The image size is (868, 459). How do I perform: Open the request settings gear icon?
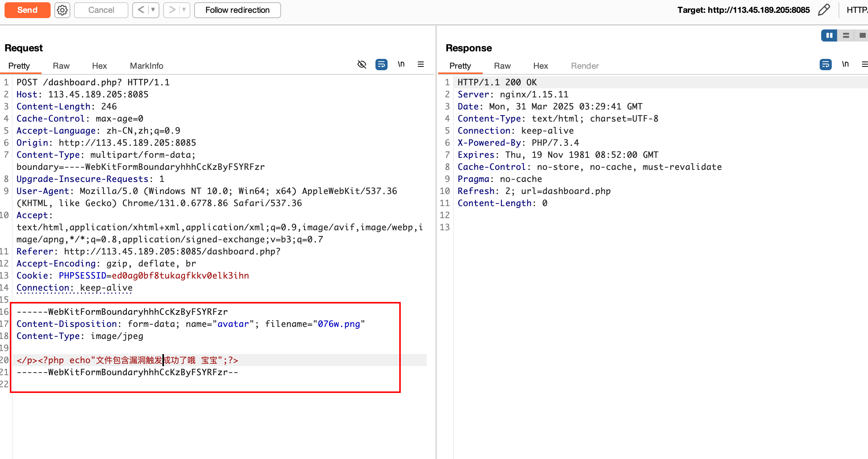point(62,10)
